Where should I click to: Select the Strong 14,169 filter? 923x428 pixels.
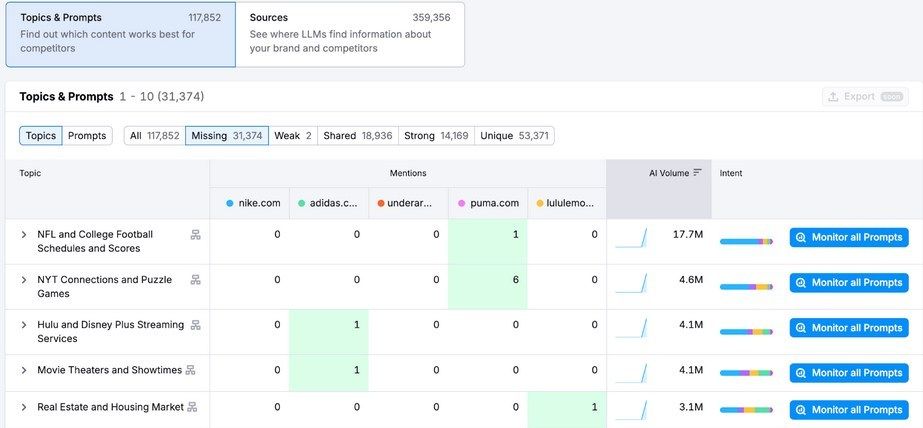(x=436, y=135)
